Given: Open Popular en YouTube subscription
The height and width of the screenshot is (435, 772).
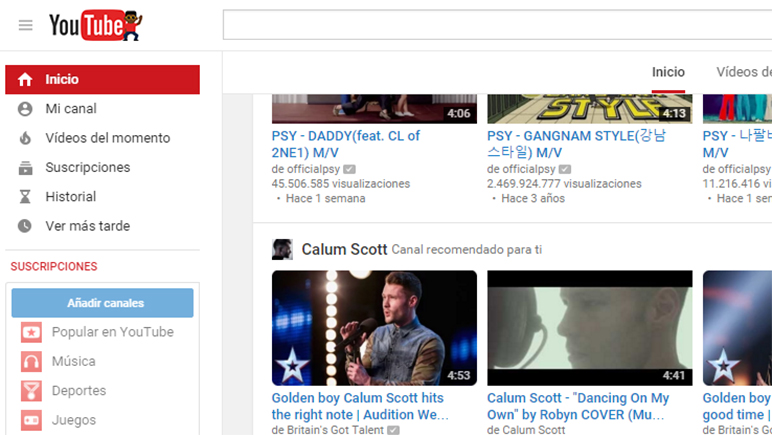Looking at the screenshot, I should [112, 332].
